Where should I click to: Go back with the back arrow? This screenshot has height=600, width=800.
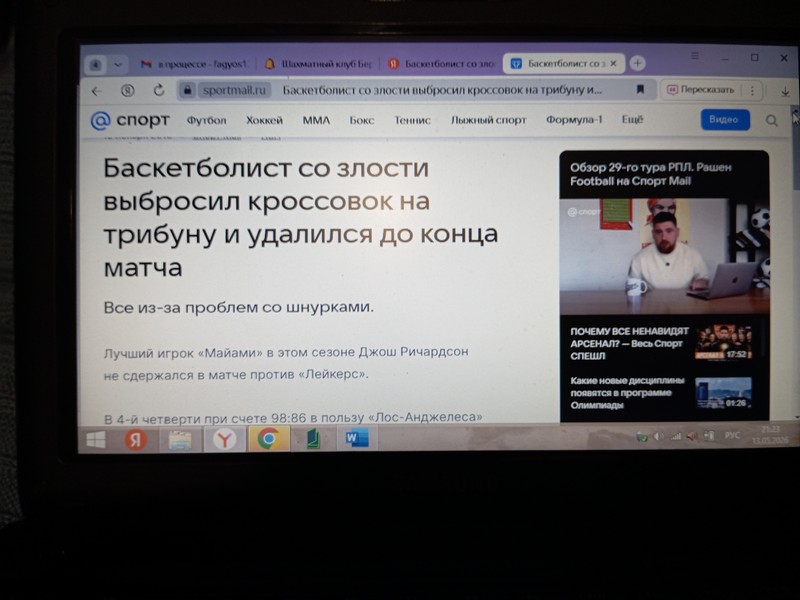[x=96, y=91]
